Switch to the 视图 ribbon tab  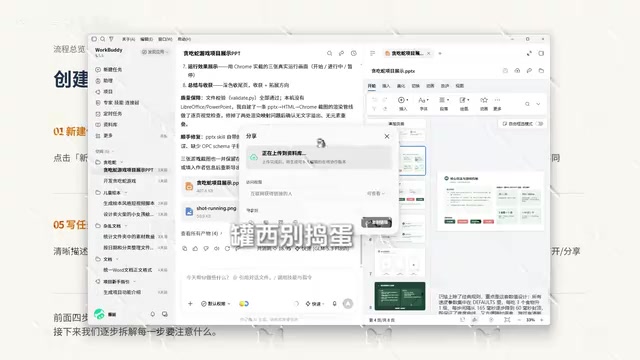460,86
